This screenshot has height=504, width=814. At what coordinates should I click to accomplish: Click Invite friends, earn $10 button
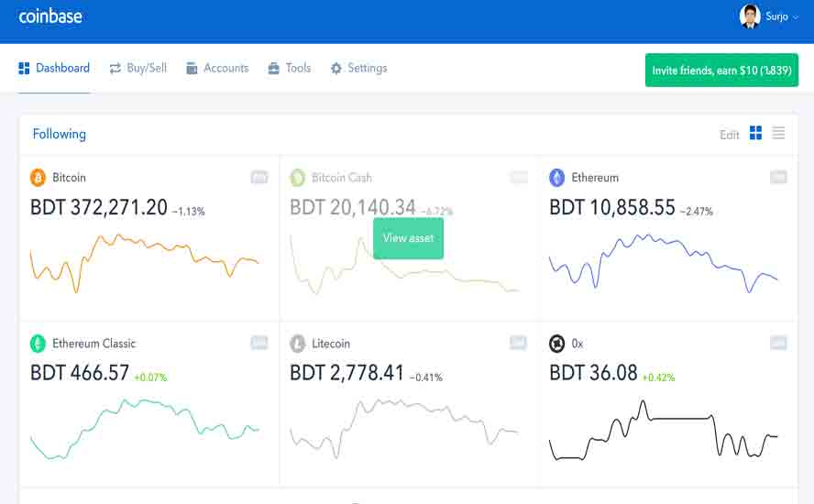pos(721,71)
